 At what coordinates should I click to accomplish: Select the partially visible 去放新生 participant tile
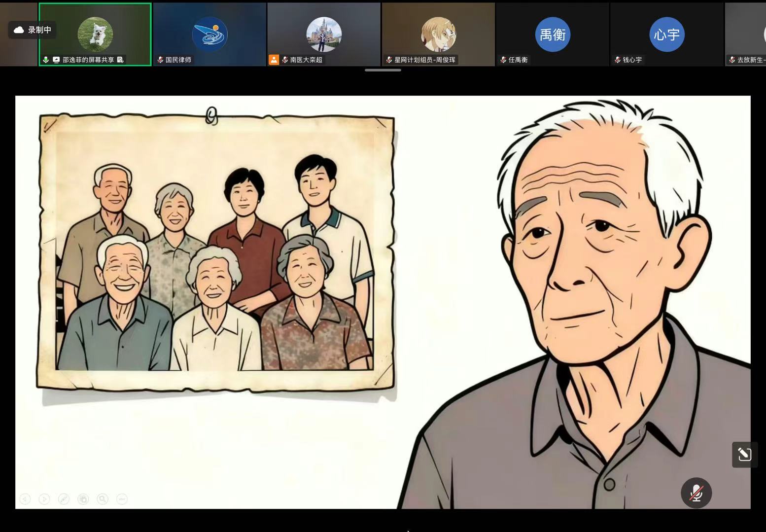745,35
